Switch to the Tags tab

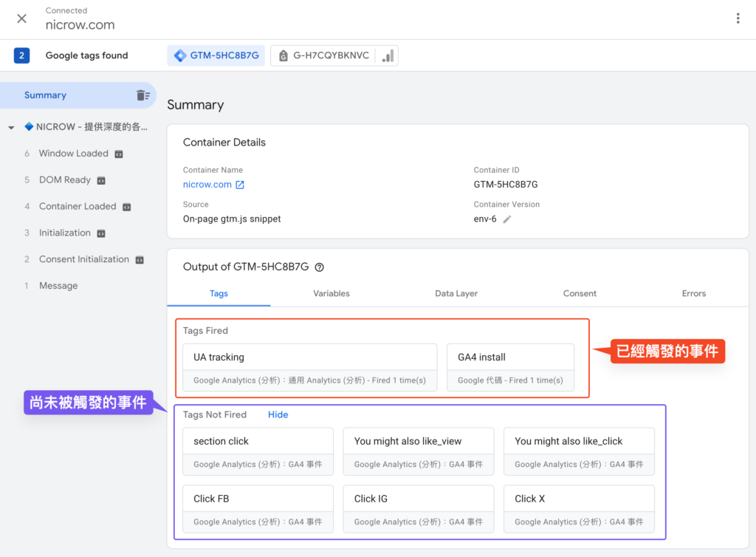pos(219,294)
